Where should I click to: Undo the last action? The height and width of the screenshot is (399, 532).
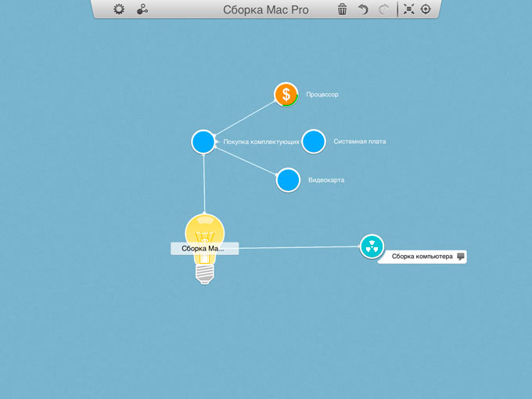click(x=363, y=9)
